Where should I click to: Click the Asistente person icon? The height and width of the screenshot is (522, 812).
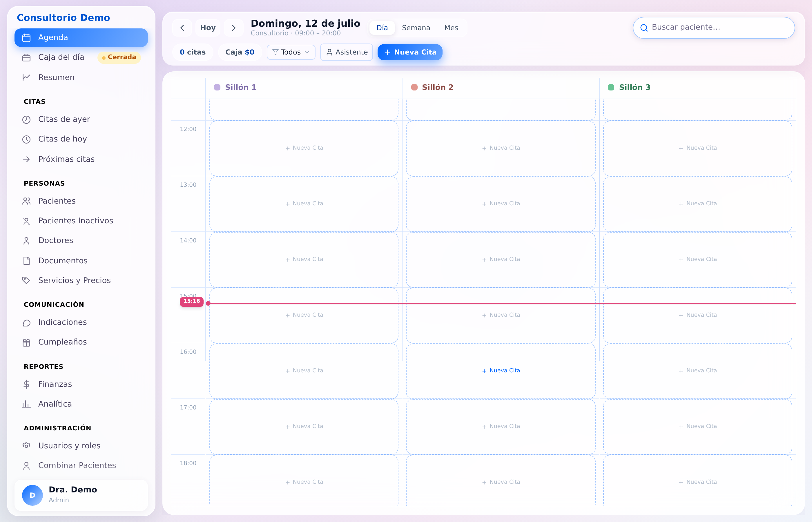(x=329, y=52)
